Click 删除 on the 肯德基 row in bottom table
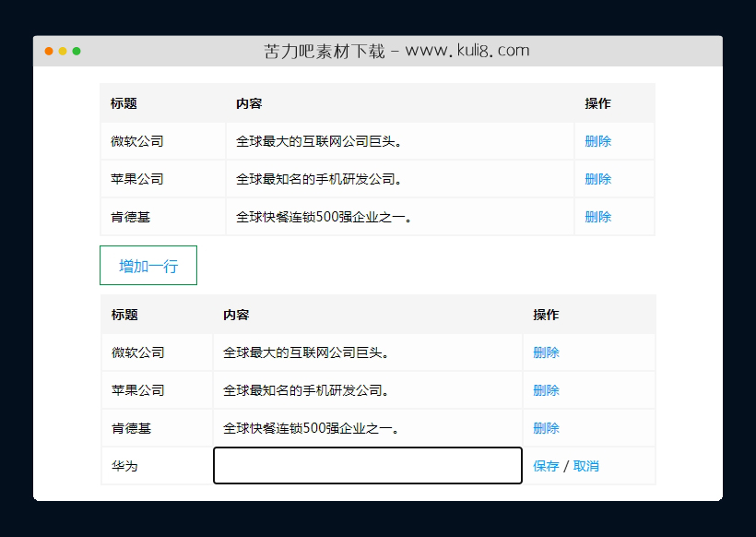 pyautogui.click(x=545, y=428)
